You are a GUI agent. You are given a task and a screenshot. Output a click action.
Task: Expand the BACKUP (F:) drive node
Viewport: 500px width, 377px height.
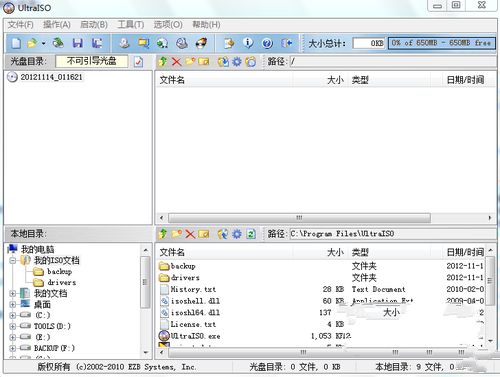13,348
